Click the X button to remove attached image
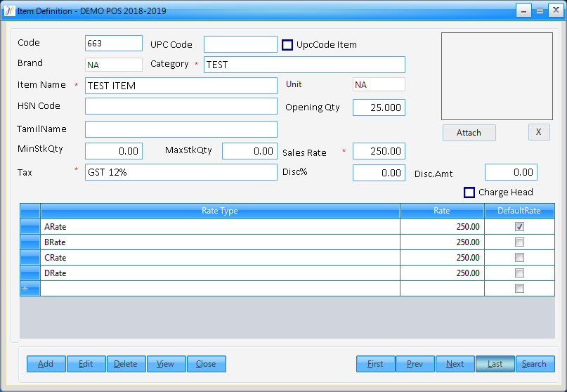Image resolution: width=567 pixels, height=392 pixels. pyautogui.click(x=538, y=132)
